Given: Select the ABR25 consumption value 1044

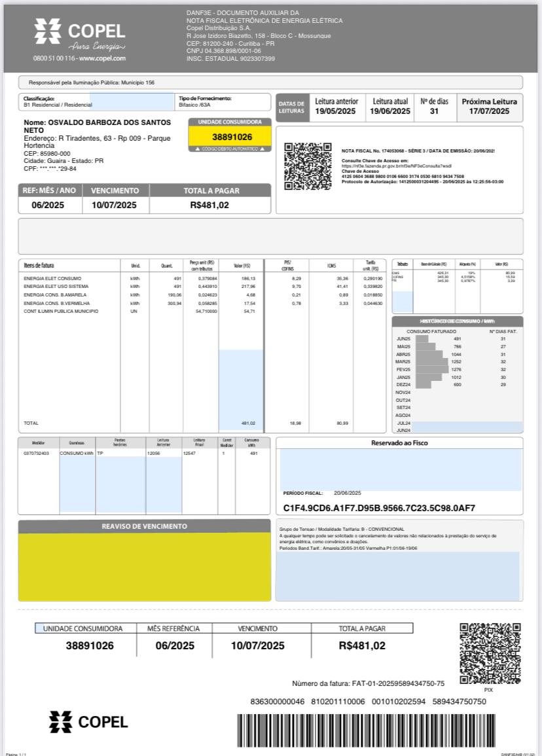Looking at the screenshot, I should (x=456, y=354).
